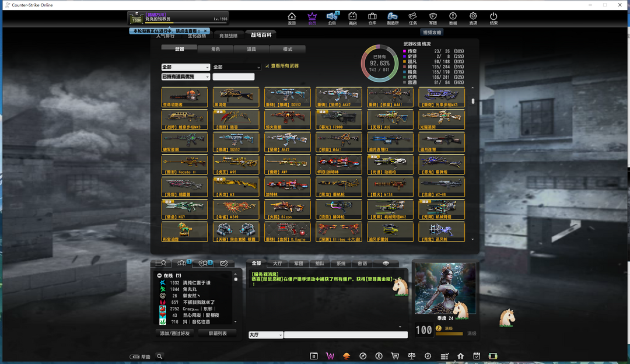Click the friend list scrollbar thumb

236,279
